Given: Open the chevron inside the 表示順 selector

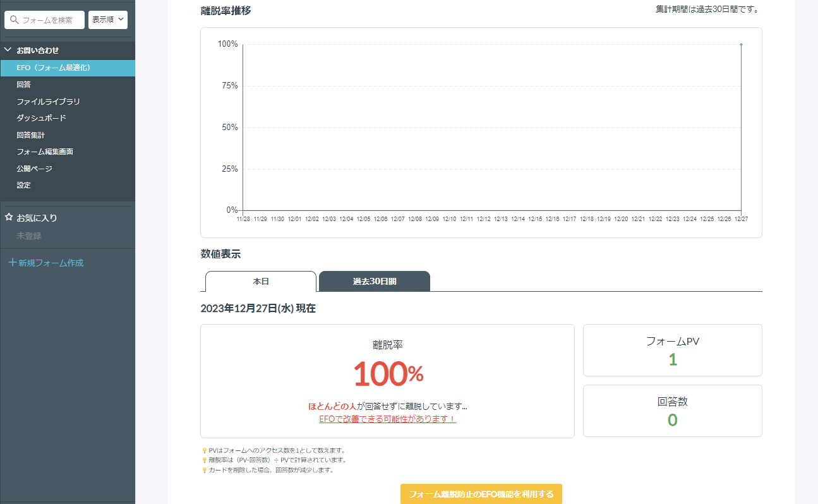Looking at the screenshot, I should (x=119, y=20).
